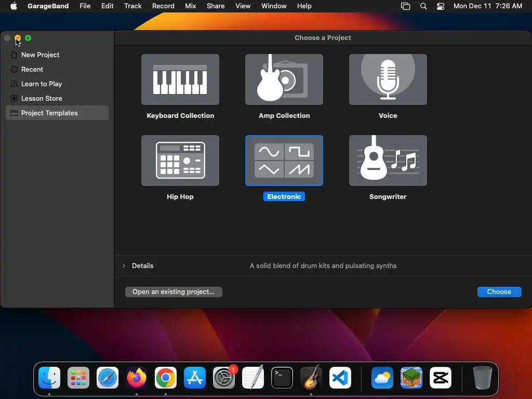Click the Voice template name label
This screenshot has width=532, height=399.
[388, 115]
